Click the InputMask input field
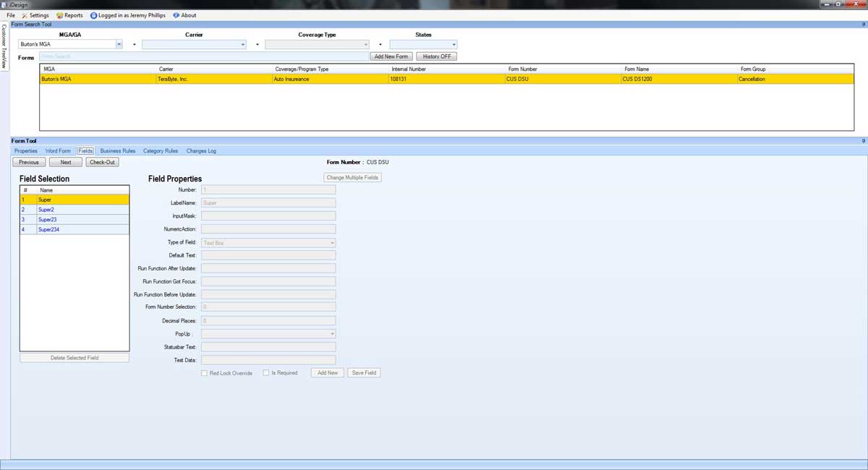The width and height of the screenshot is (868, 470). pos(268,216)
